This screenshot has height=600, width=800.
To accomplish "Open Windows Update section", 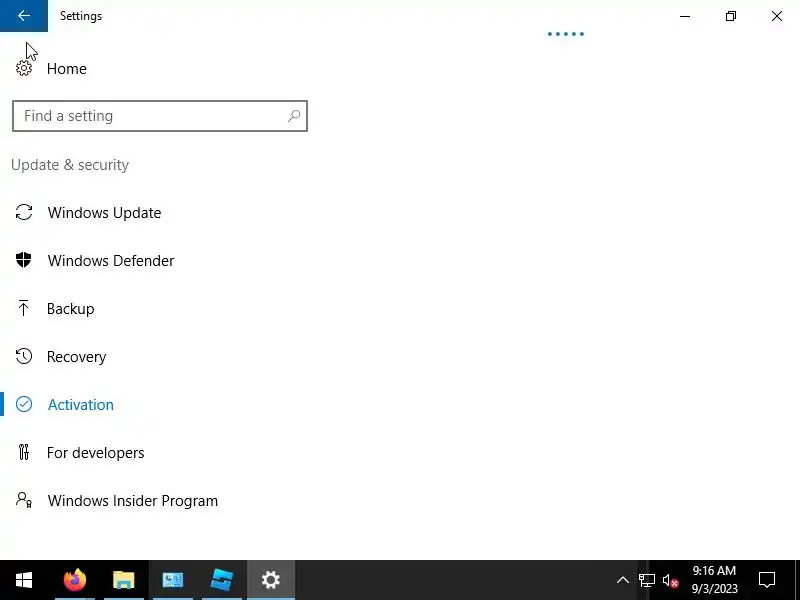I will pyautogui.click(x=104, y=213).
